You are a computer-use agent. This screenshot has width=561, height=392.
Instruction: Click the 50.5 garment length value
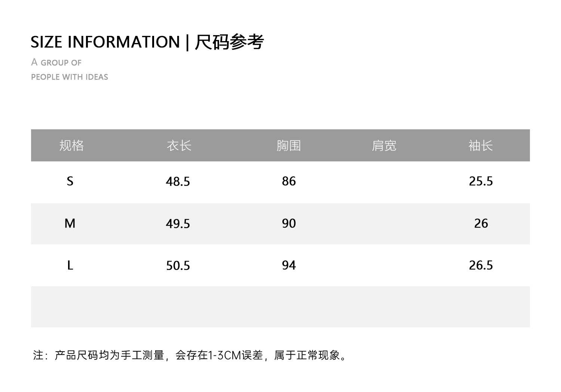[x=178, y=266]
